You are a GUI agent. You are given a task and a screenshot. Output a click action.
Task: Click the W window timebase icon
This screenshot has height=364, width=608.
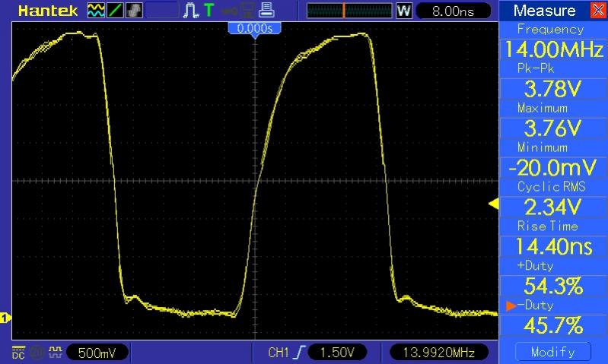pos(404,11)
